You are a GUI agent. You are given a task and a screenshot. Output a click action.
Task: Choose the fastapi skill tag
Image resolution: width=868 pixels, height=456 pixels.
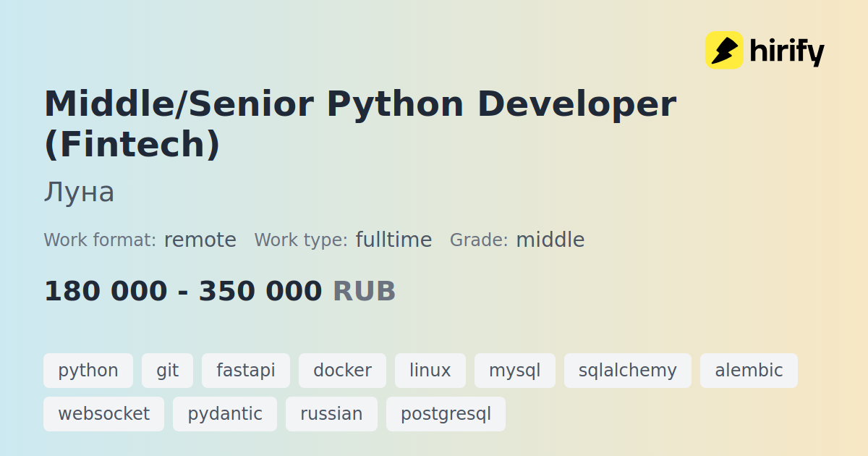pos(246,371)
